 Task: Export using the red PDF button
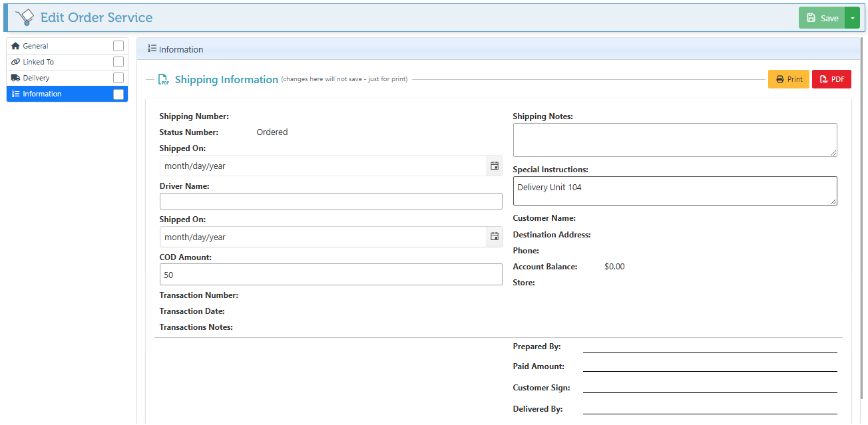coord(831,79)
